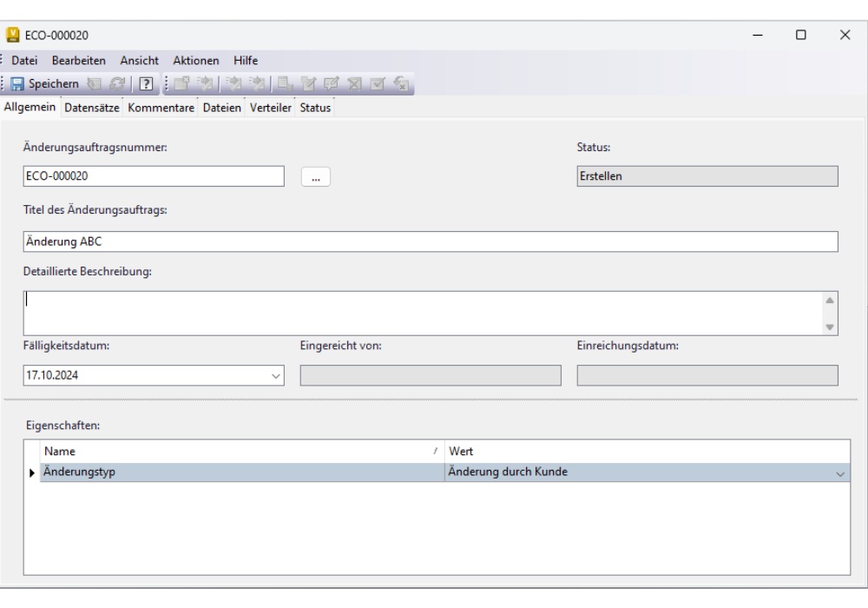
Task: Expand the Fälligkeitsdatum date dropdown
Action: [276, 376]
